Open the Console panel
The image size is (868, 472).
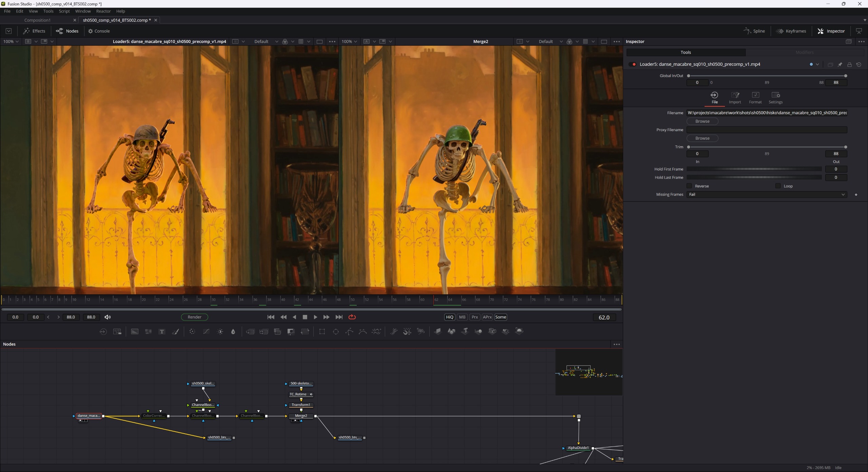point(99,31)
